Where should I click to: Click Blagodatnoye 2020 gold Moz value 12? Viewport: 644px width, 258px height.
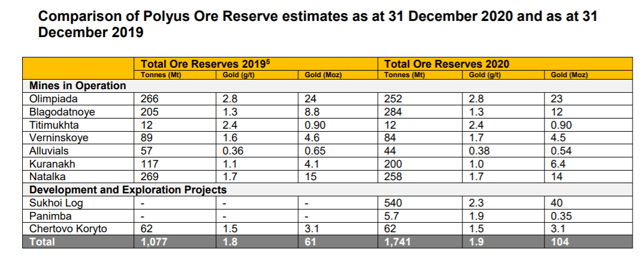coord(557,112)
